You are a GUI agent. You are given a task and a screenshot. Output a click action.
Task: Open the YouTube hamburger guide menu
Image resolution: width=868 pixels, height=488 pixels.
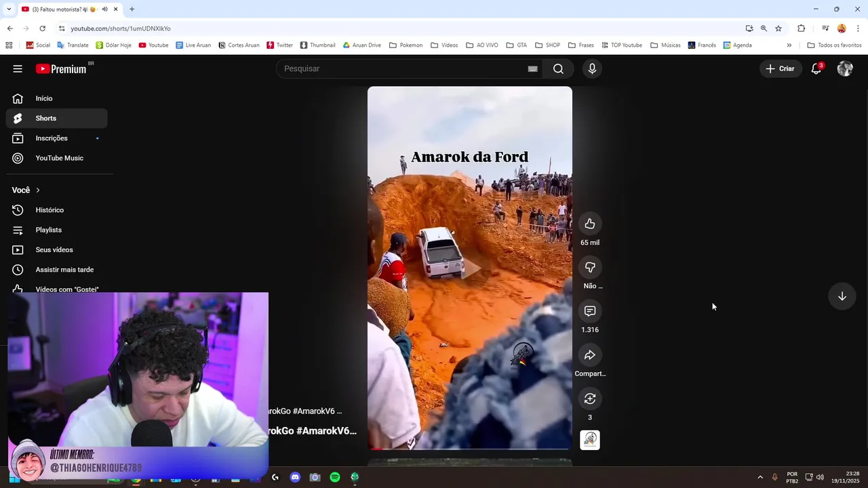[x=18, y=68]
